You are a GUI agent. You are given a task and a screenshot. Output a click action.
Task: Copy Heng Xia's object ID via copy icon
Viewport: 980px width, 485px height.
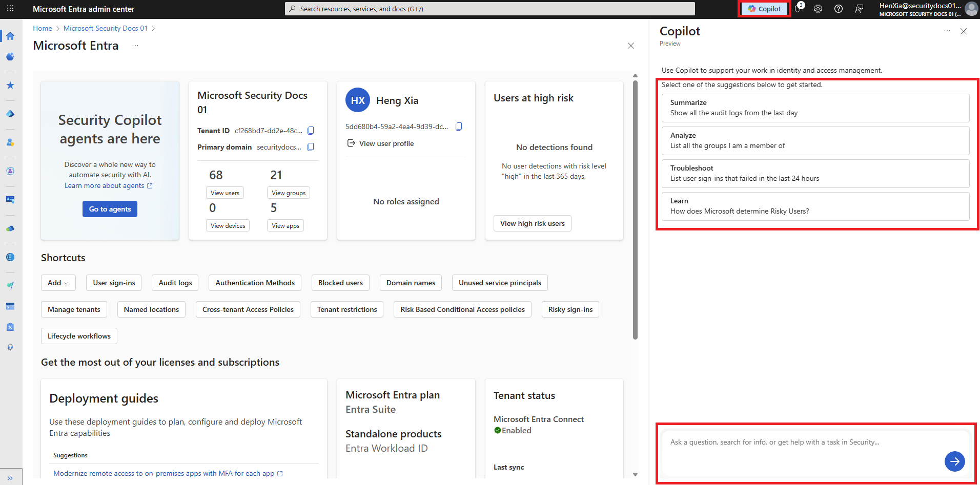(x=459, y=126)
